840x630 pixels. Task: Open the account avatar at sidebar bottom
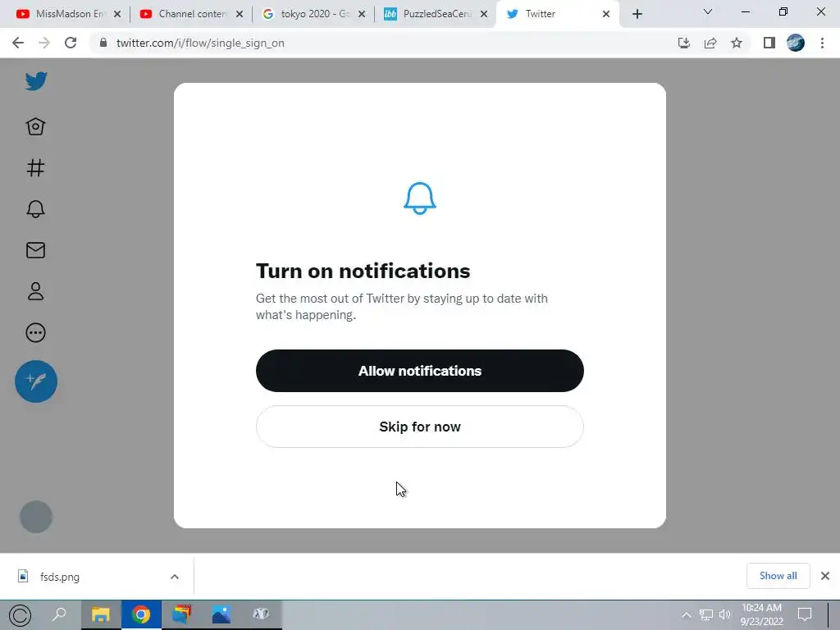(x=36, y=517)
